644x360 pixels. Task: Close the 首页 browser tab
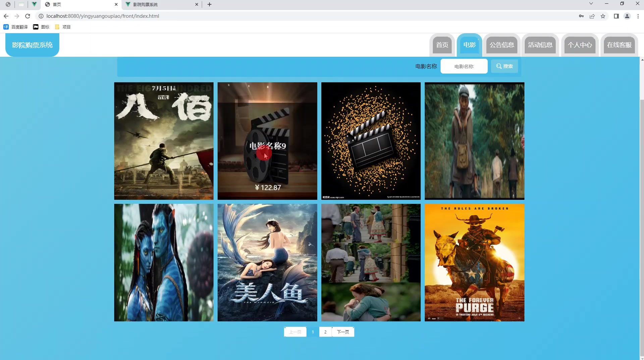coord(116,4)
